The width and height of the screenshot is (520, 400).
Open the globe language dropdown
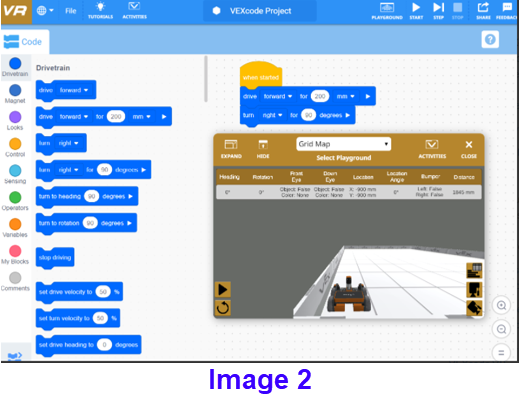click(x=45, y=11)
